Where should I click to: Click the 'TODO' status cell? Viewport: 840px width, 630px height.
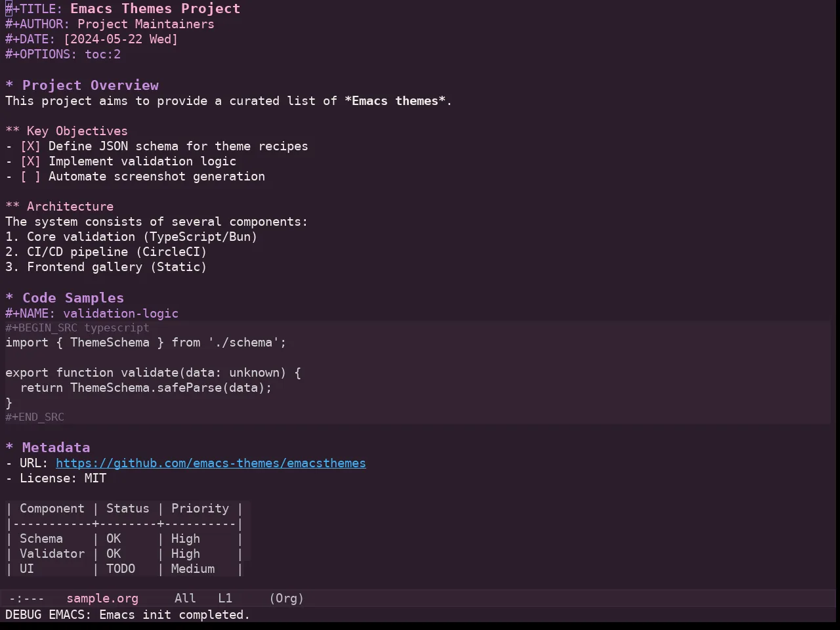(x=121, y=569)
